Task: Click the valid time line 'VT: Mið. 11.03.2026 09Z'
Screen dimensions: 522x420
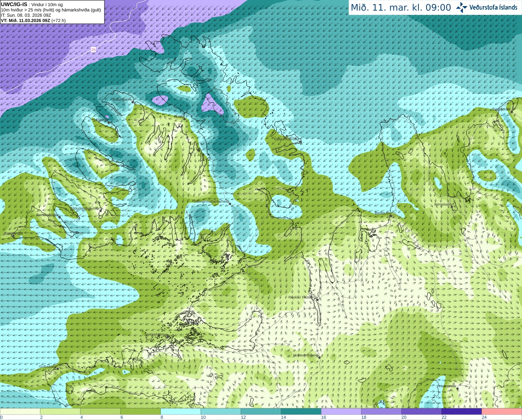Action: click(x=25, y=20)
